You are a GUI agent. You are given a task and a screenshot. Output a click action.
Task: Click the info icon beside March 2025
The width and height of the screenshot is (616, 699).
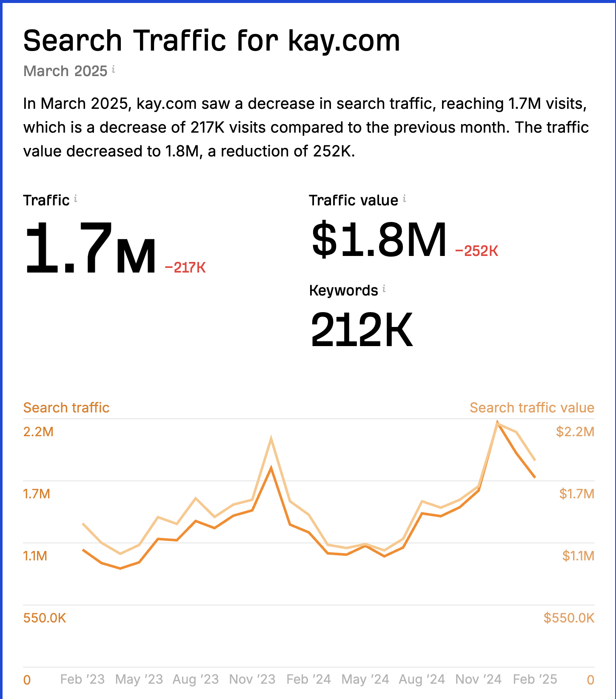click(x=114, y=69)
